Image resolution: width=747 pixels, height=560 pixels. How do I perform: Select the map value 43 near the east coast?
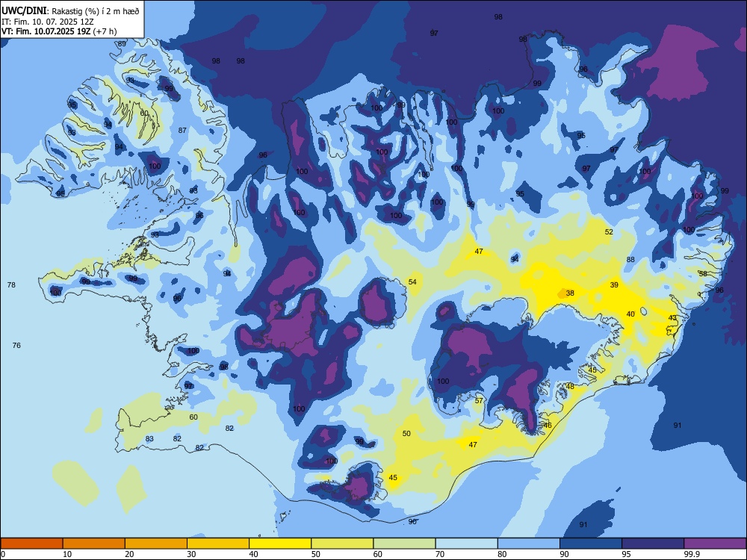pos(672,317)
